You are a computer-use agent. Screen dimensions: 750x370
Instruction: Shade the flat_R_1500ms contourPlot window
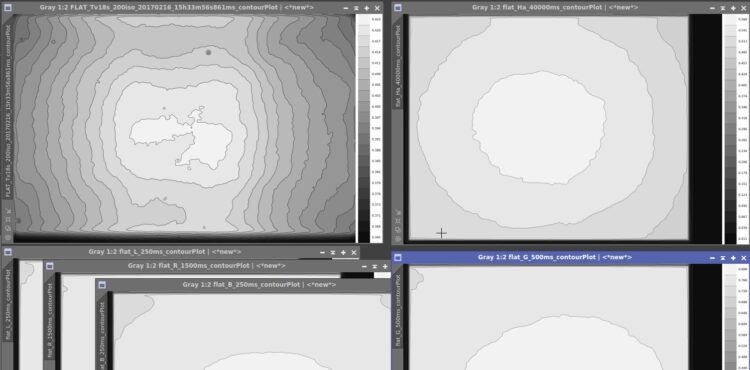(x=375, y=266)
